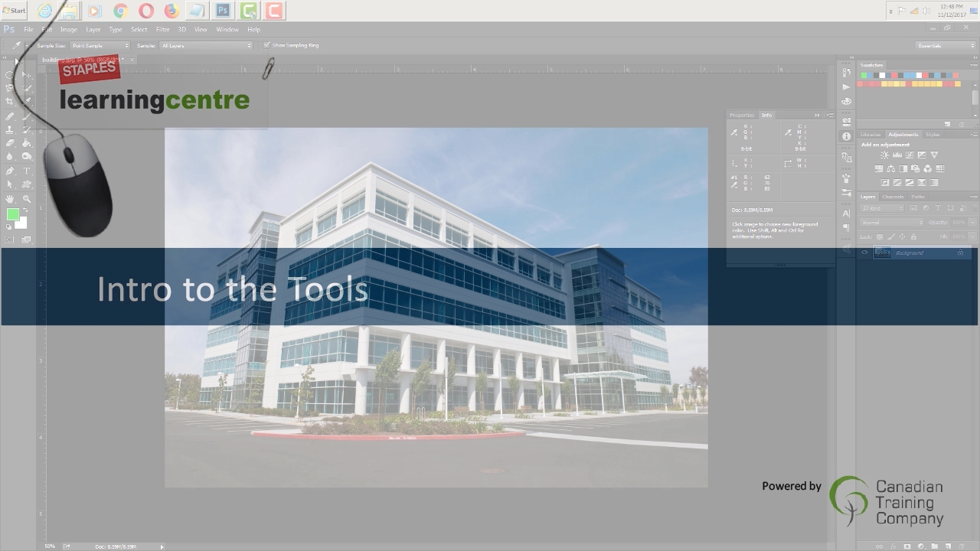Open the Sample Size dropdown
The width and height of the screenshot is (980, 551).
[100, 45]
